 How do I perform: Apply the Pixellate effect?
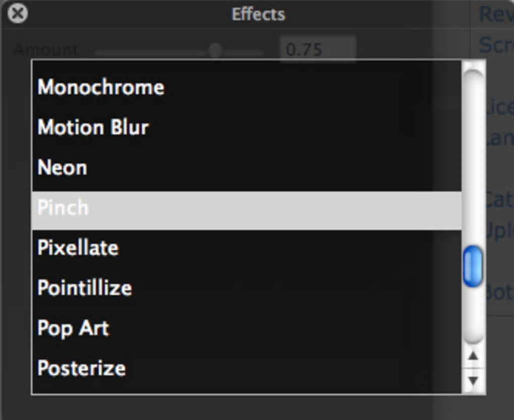point(78,248)
